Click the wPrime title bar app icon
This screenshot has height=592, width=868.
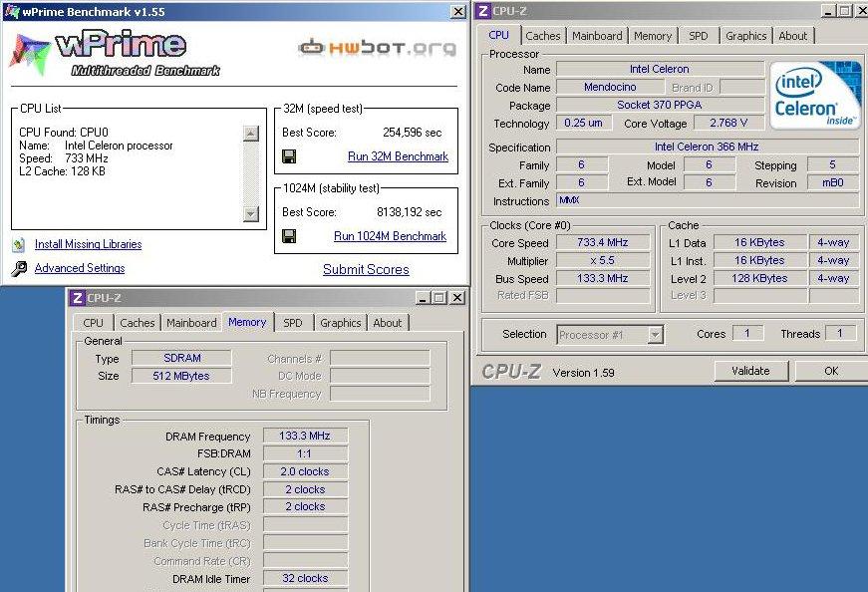click(12, 11)
